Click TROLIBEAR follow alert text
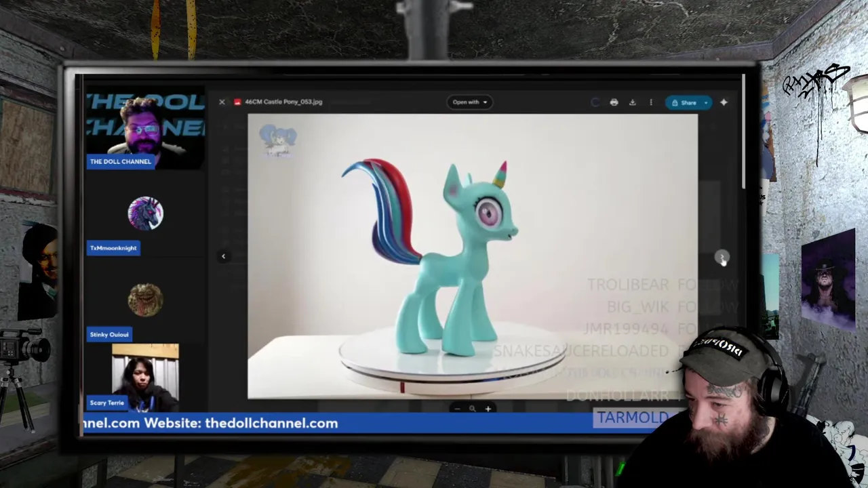 click(x=662, y=285)
